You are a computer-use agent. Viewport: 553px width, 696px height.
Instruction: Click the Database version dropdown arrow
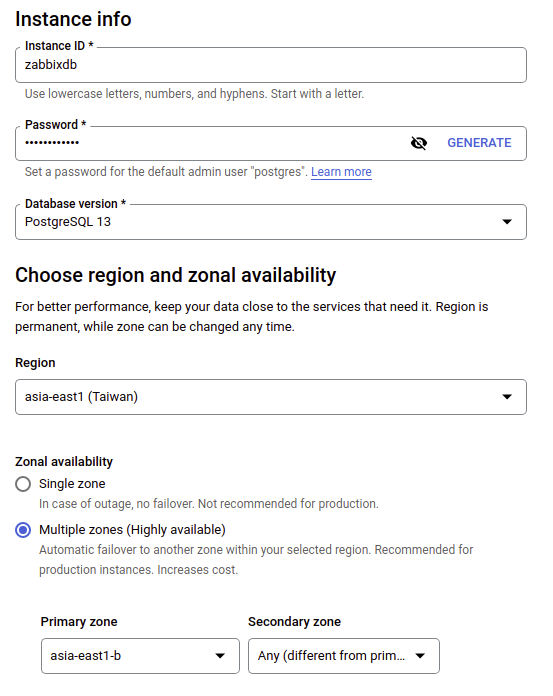pos(507,222)
